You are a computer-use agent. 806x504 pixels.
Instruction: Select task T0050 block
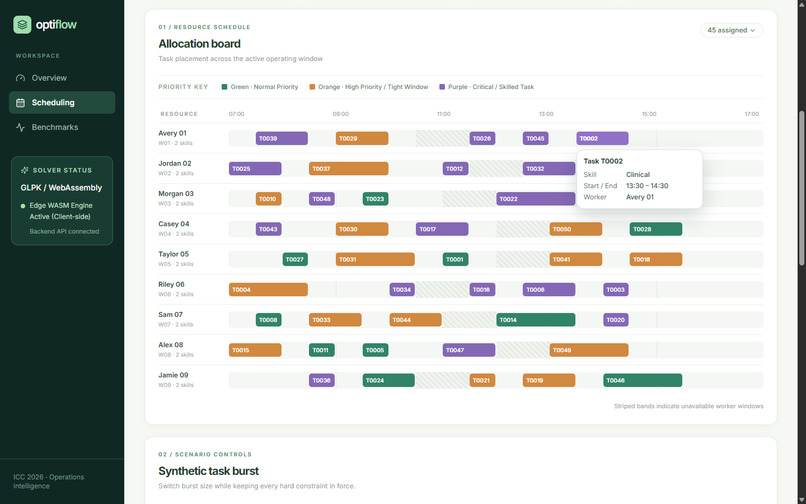point(576,229)
